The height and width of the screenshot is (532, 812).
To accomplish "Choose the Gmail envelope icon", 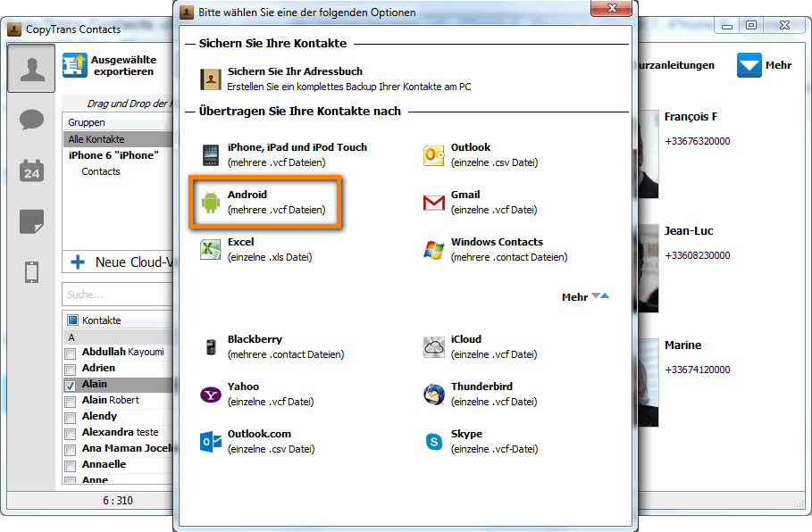I will (x=433, y=203).
